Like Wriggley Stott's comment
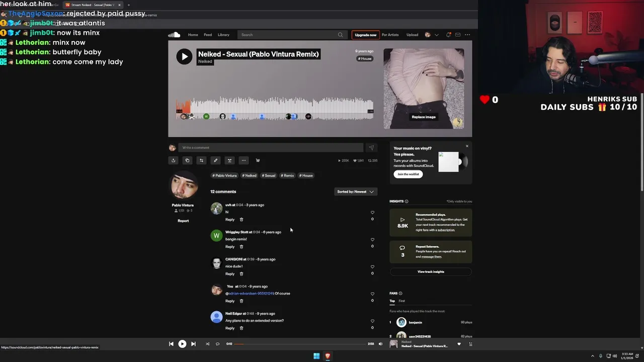644x362 pixels. click(372, 239)
